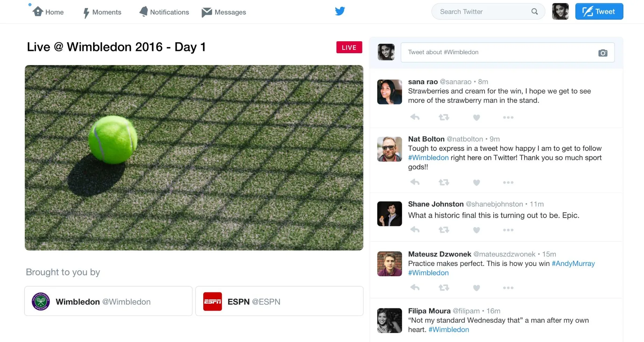The width and height of the screenshot is (644, 342).
Task: Go to Moments tab
Action: 102,12
